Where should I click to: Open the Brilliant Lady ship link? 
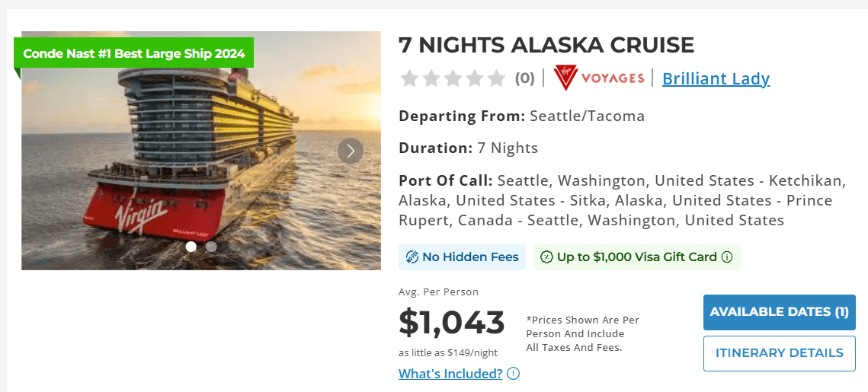[x=716, y=78]
